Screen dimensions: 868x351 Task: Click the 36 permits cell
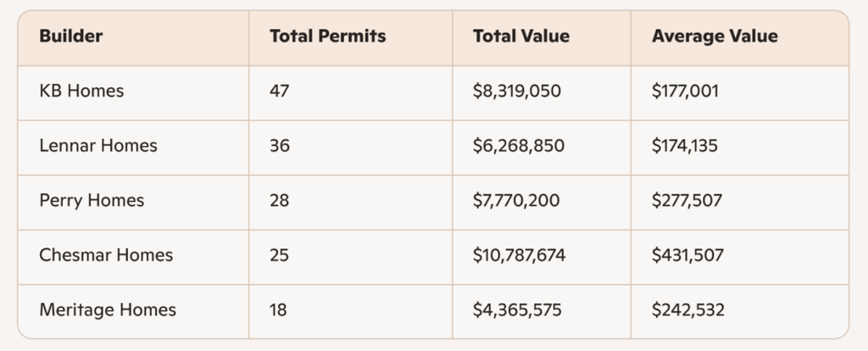click(280, 146)
